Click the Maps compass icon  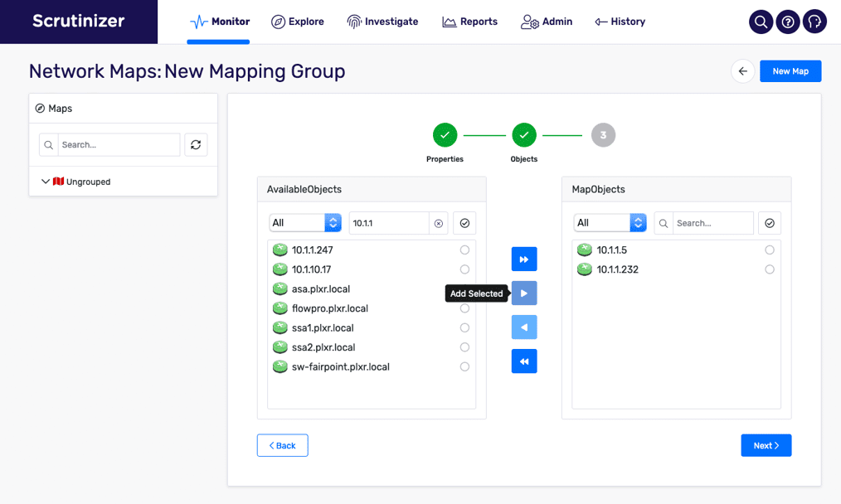[40, 109]
